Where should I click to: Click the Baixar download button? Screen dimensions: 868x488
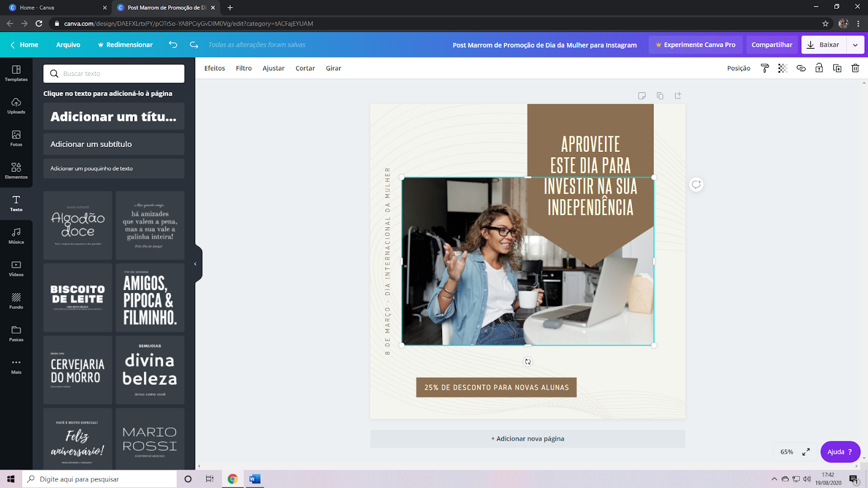tap(824, 45)
